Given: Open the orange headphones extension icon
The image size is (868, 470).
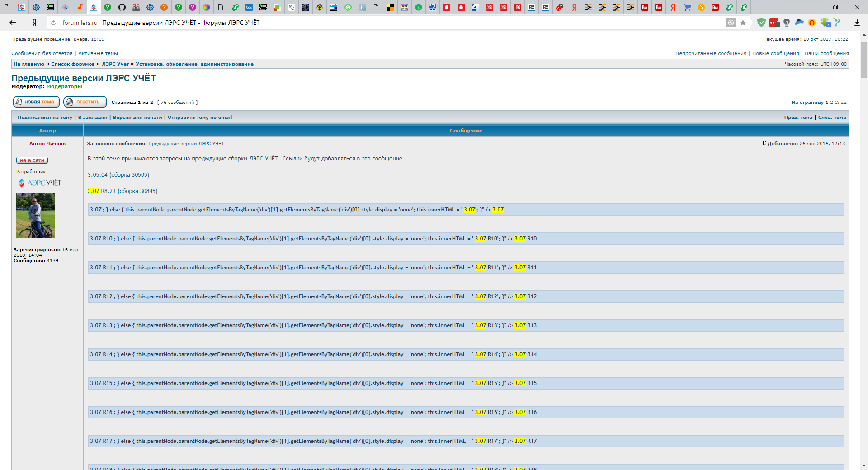Looking at the screenshot, I should point(812,23).
